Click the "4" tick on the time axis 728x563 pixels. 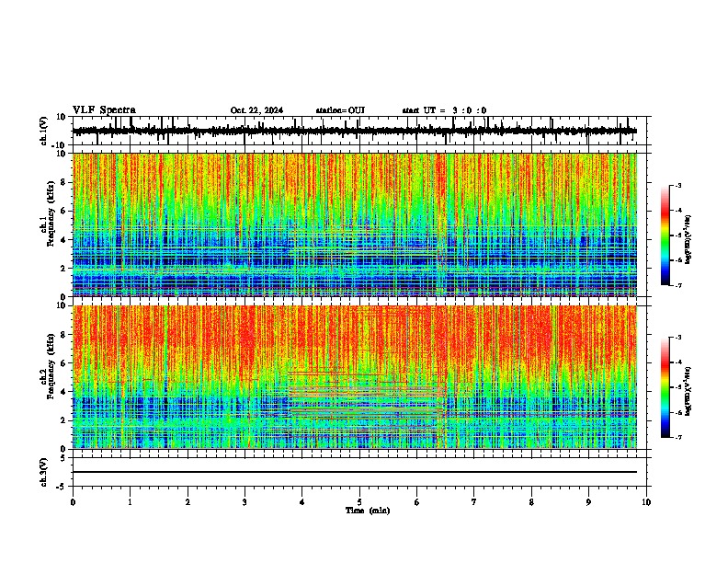pyautogui.click(x=302, y=502)
